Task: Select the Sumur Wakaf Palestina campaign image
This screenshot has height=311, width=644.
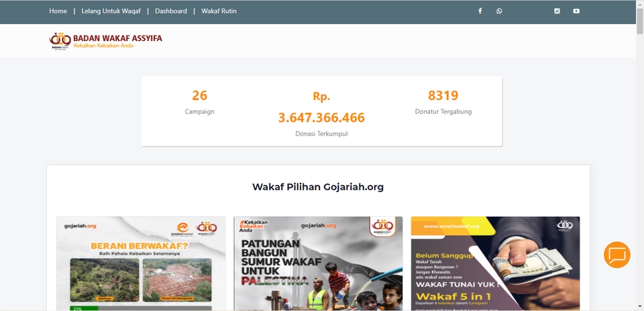Action: click(318, 264)
